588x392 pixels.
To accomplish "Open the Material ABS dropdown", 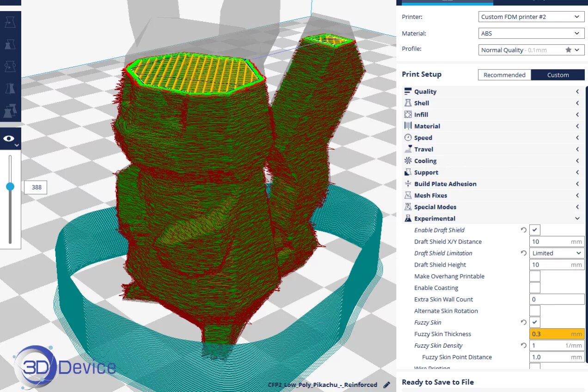I will (x=531, y=33).
